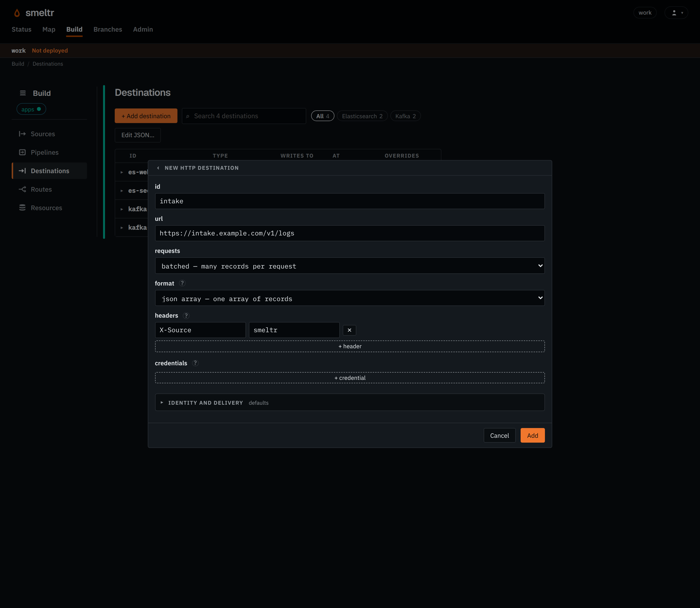Go to Routes in sidebar
Image resolution: width=700 pixels, height=608 pixels.
(50, 189)
